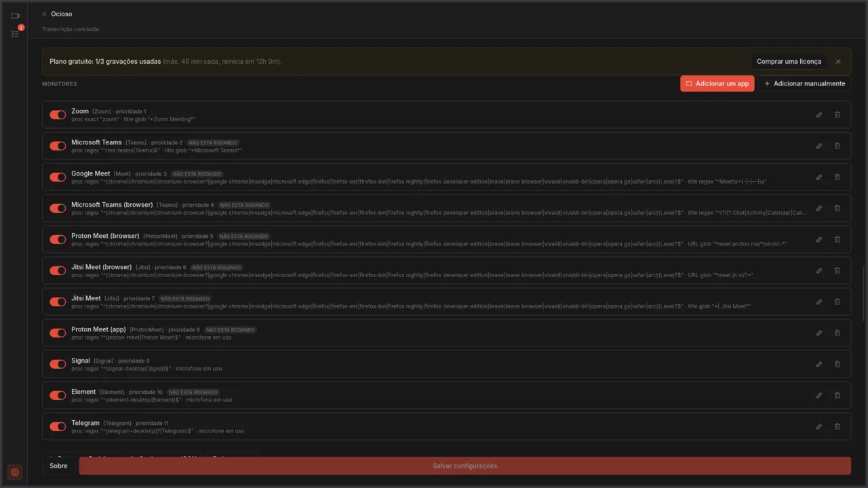Toggle the Jitsi Meet (browser) monitor
Viewport: 868px width, 488px height.
(x=58, y=270)
